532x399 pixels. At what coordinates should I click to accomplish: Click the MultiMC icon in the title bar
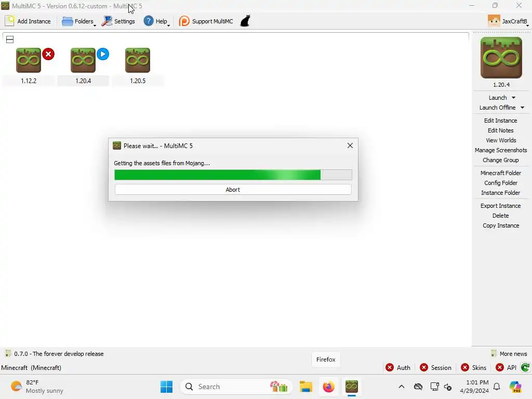(5, 6)
